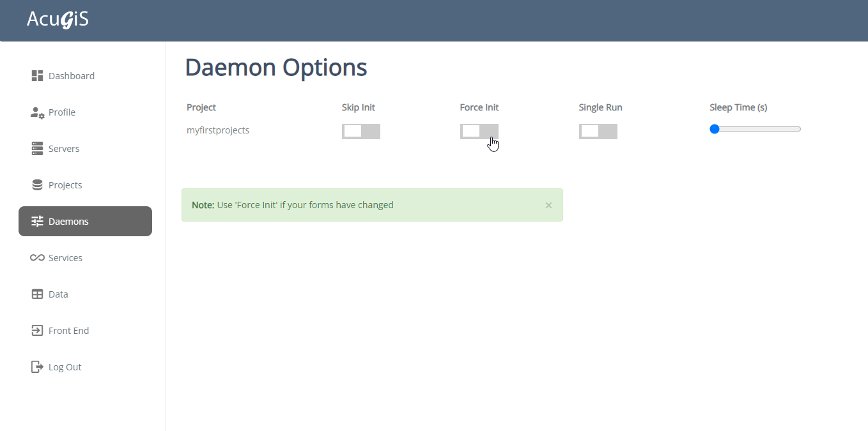The width and height of the screenshot is (868, 431).
Task: Click the Services infinity icon
Action: 37,258
